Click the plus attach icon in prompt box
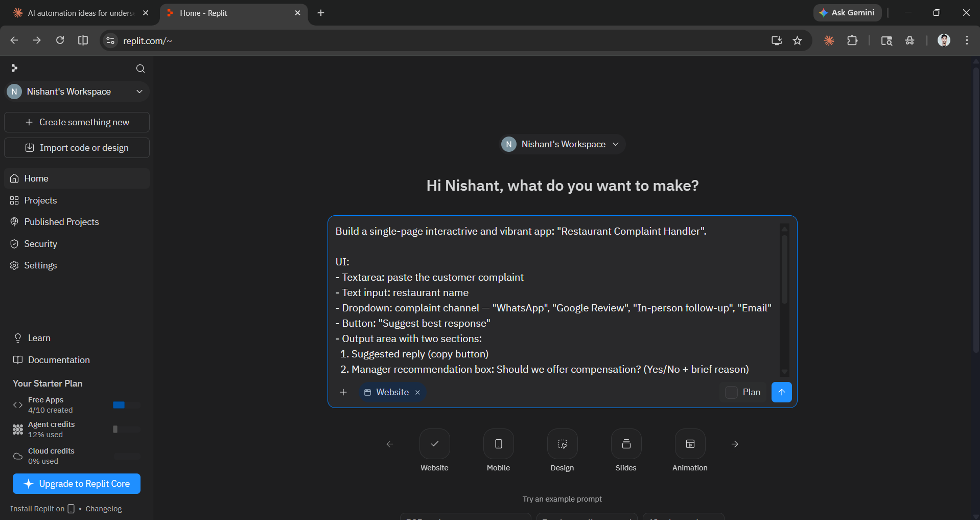Viewport: 980px width, 520px height. pyautogui.click(x=343, y=392)
